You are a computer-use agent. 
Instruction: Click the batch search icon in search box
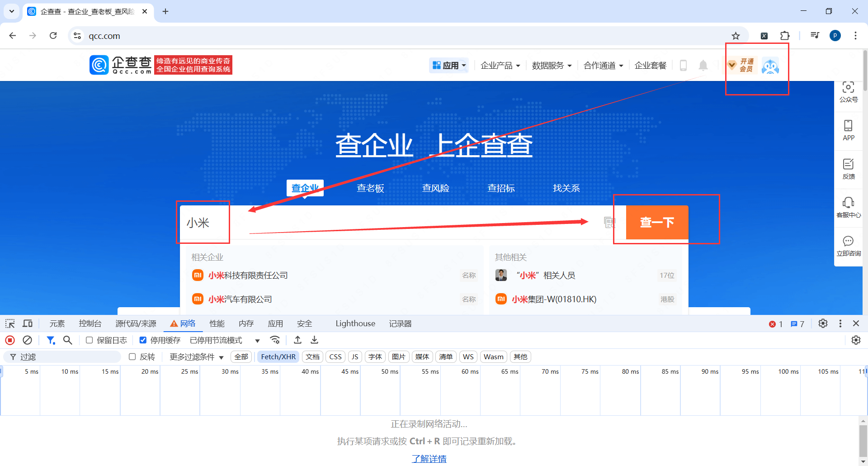[610, 222]
